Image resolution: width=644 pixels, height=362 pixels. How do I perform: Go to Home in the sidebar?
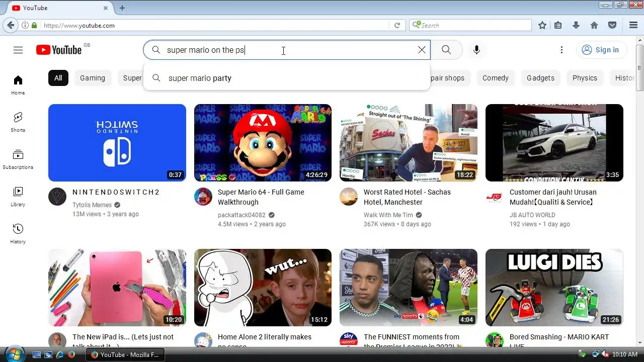pos(18,85)
